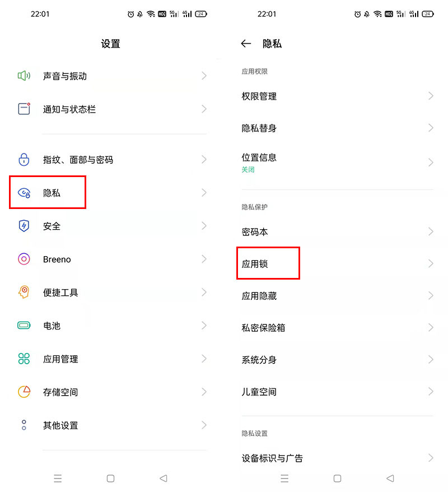This screenshot has height=492, width=448.
Task: Go back using the arrow beside 隐私
Action: (246, 44)
